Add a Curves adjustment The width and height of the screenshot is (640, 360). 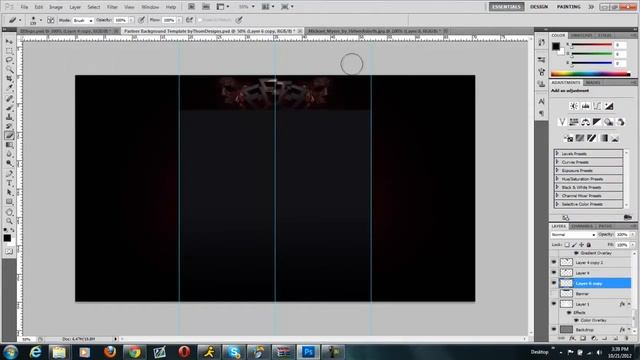[x=597, y=106]
